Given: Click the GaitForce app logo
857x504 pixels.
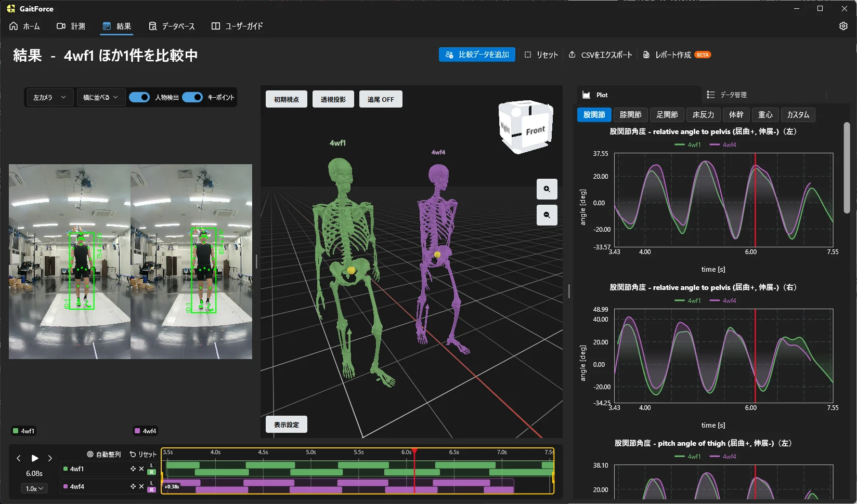Looking at the screenshot, I should (x=11, y=9).
